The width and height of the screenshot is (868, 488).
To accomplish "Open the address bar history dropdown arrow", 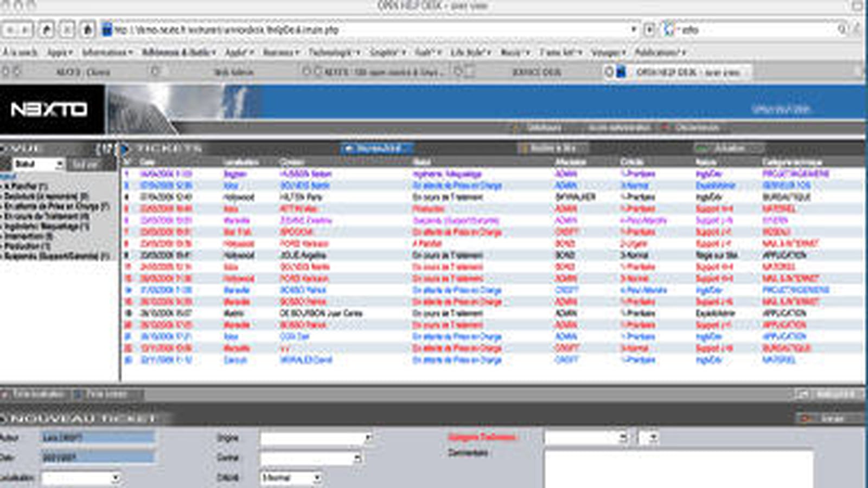I will [x=633, y=29].
